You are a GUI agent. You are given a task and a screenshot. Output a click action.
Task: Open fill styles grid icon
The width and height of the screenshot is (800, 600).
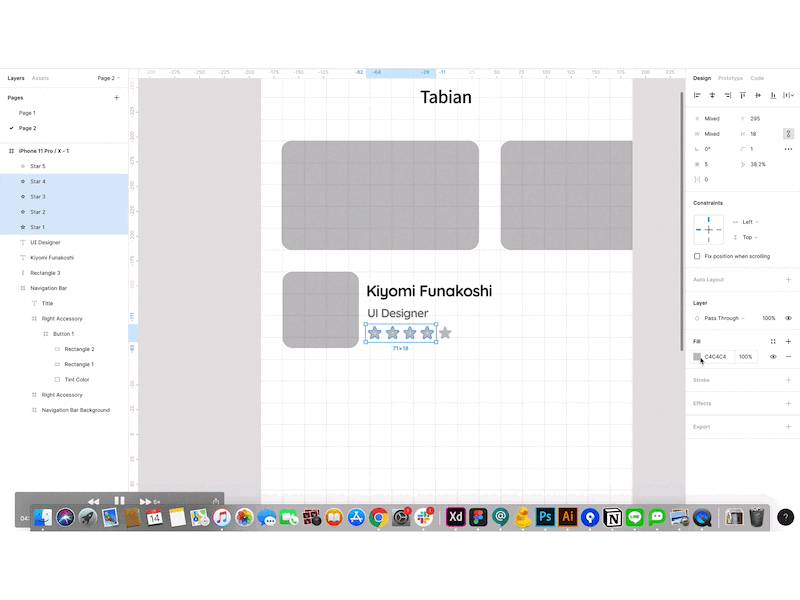773,341
